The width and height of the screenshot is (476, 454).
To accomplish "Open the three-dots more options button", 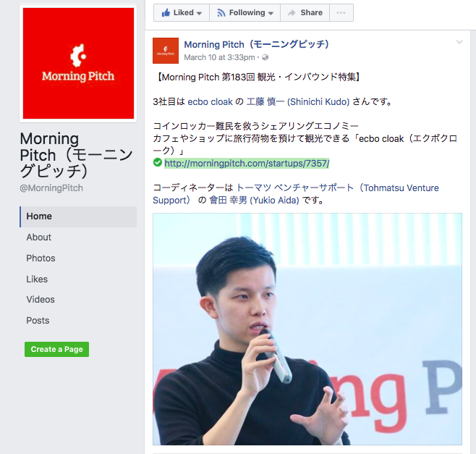I will click(341, 13).
